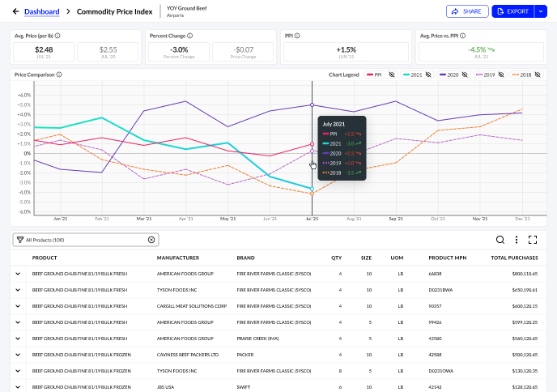Click the 2020 data point at July
Screen dimensions: 557x392
tap(312, 104)
